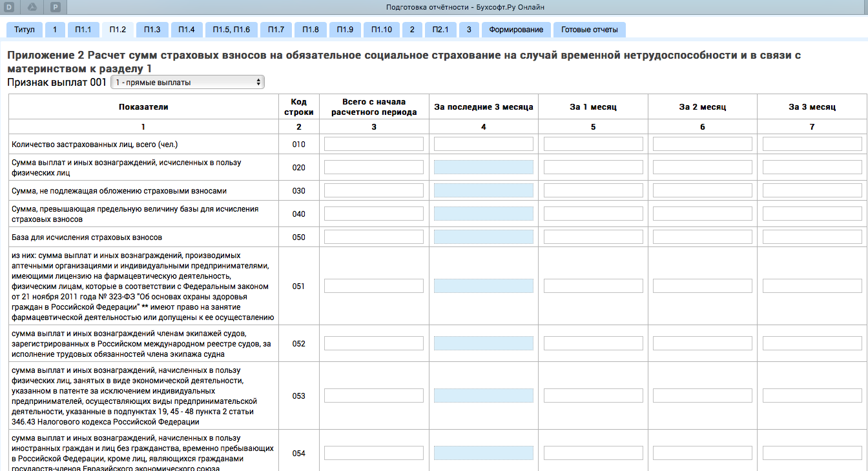Screen dimensions: 868x471
Task: Click row 053 'За 1 месяц' input
Action: (x=594, y=396)
